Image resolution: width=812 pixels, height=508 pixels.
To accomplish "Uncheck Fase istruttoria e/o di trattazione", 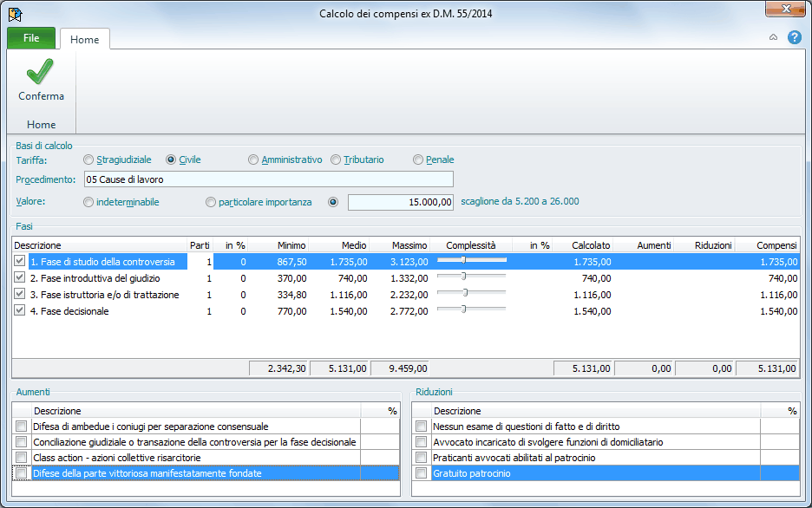I will [x=20, y=295].
